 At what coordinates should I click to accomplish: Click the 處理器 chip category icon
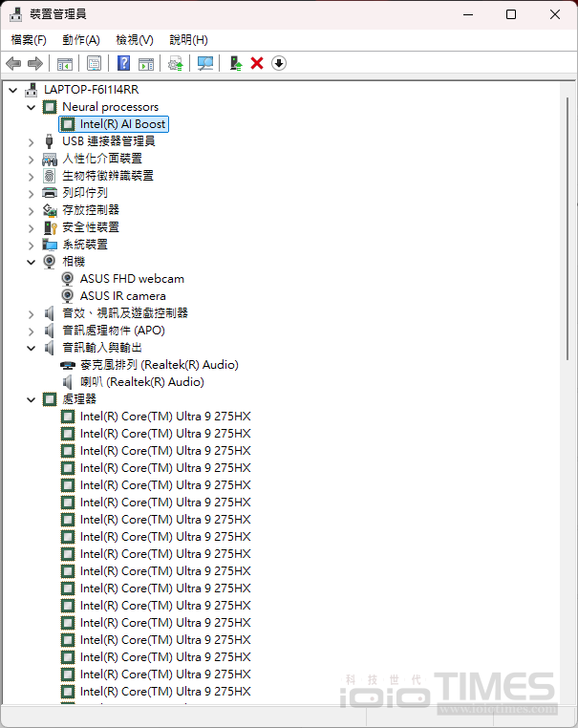click(50, 399)
